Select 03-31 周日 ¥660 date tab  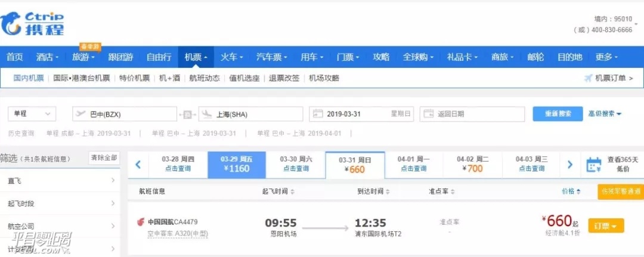coord(355,165)
